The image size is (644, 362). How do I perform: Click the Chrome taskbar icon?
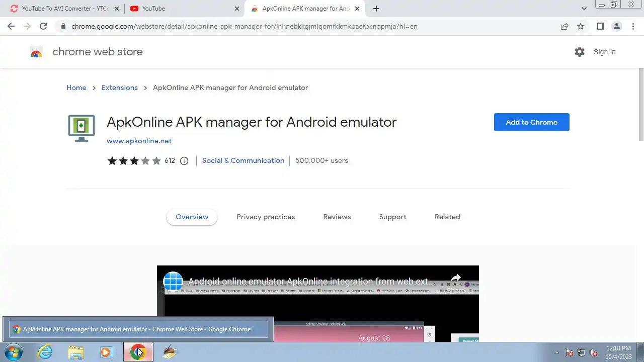138,352
